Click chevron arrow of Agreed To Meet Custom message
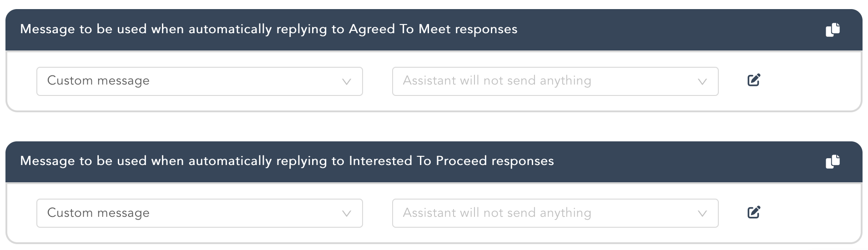Image resolution: width=868 pixels, height=250 pixels. [x=347, y=82]
